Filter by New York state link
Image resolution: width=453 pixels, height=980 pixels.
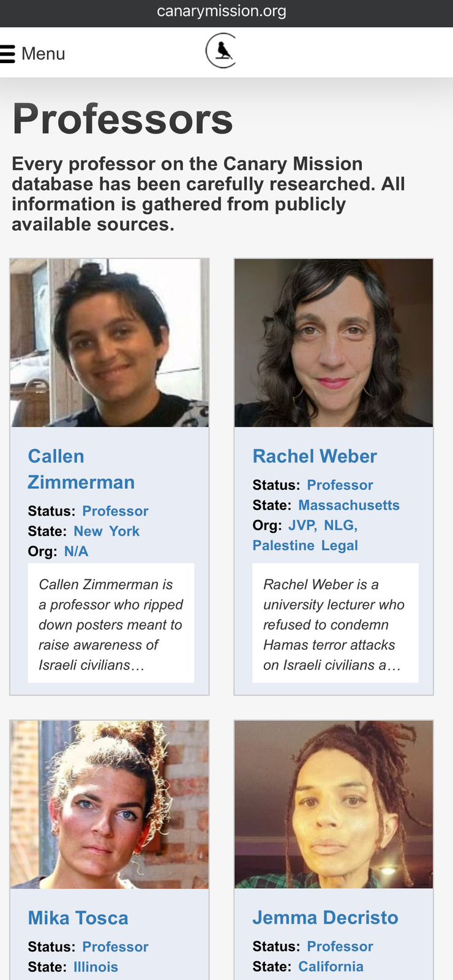tap(107, 531)
